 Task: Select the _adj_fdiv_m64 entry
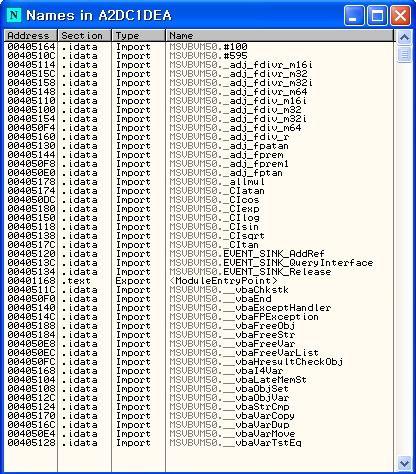click(x=199, y=128)
